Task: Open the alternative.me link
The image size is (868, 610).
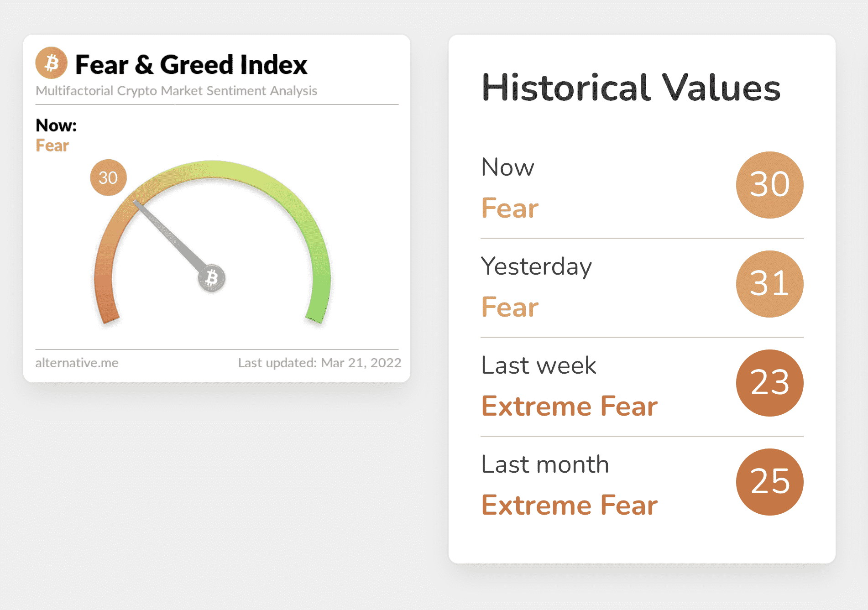Action: click(77, 363)
